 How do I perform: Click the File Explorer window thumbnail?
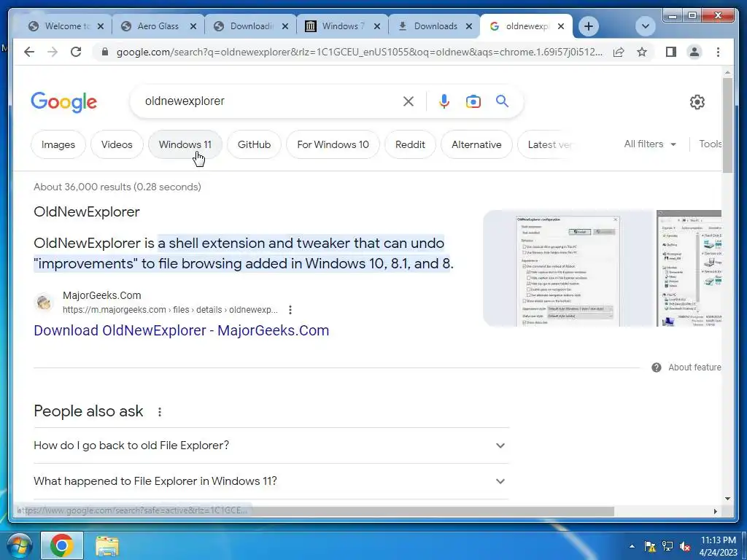coord(689,268)
